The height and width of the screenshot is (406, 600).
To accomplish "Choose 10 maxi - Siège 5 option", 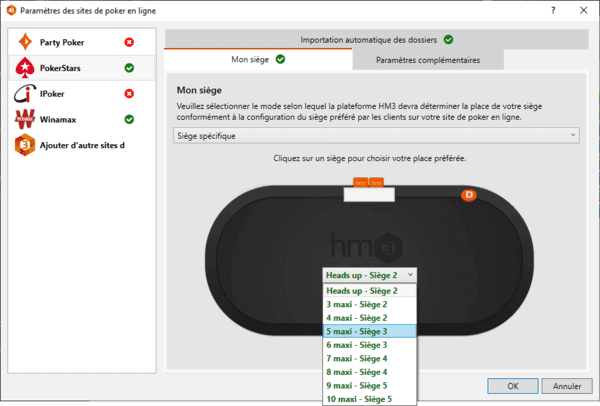I will pyautogui.click(x=370, y=399).
